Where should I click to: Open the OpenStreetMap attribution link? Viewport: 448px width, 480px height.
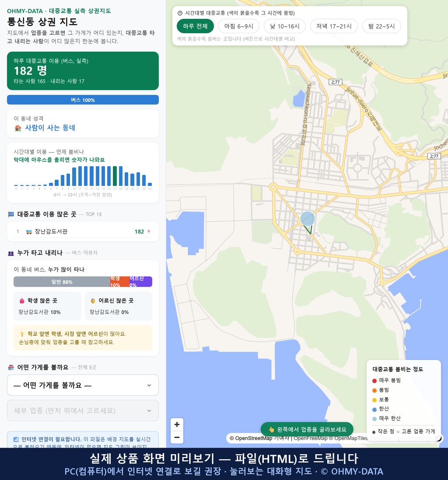pyautogui.click(x=251, y=438)
